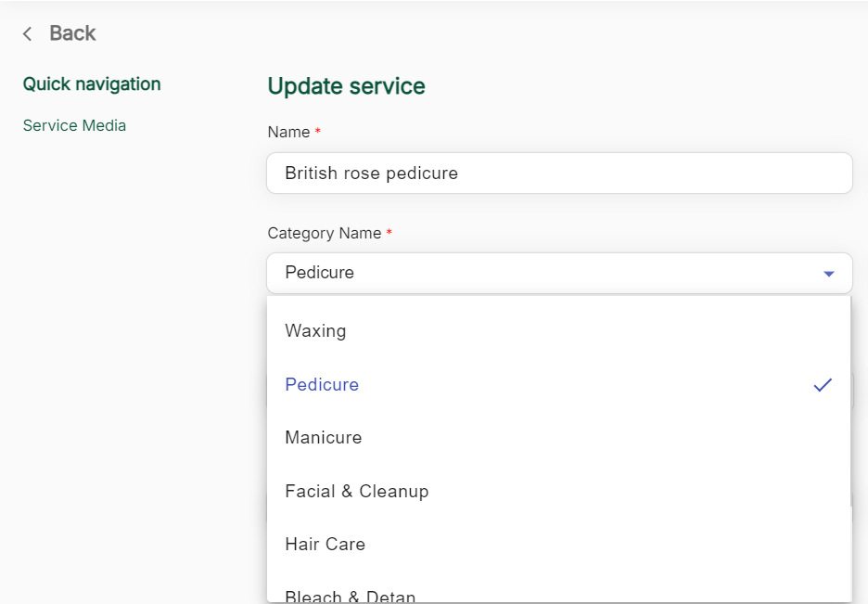868x604 pixels.
Task: Click the checkmark icon next to Pedicure
Action: pos(823,385)
